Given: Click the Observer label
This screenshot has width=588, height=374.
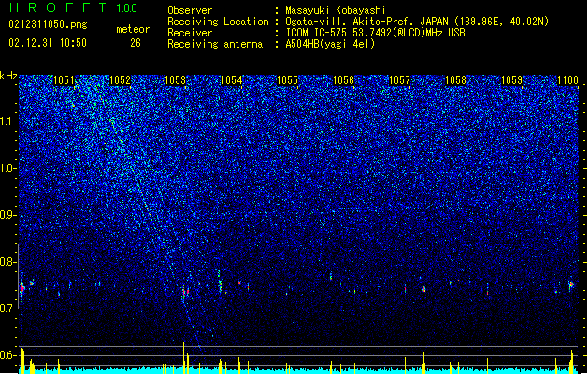Looking at the screenshot, I should 190,10.
